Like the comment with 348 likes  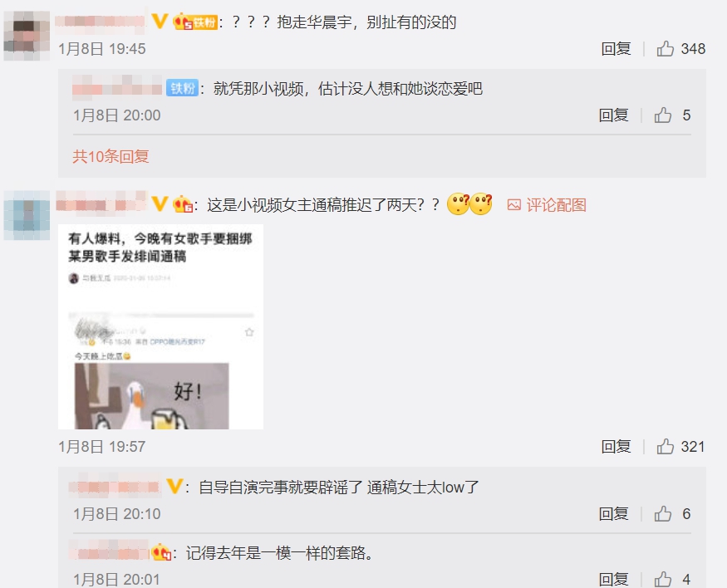(x=665, y=49)
